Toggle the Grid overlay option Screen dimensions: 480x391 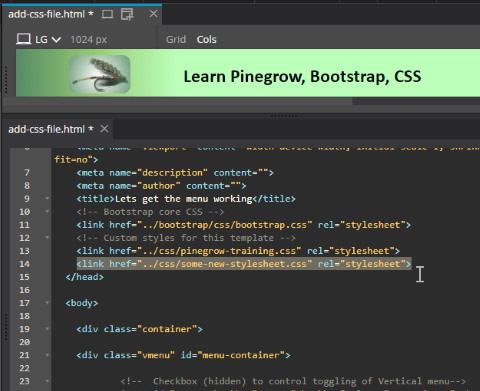[176, 39]
